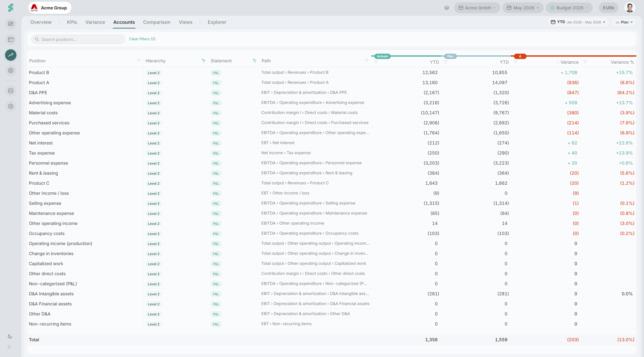The width and height of the screenshot is (644, 357).
Task: Open the dashboard grid sidebar icon
Action: [x=11, y=24]
